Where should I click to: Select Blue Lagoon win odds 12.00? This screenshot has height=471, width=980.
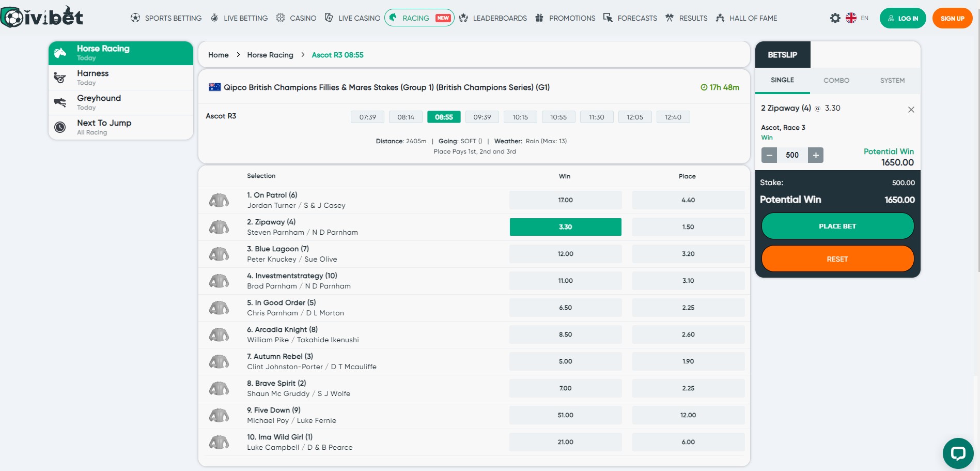point(566,254)
